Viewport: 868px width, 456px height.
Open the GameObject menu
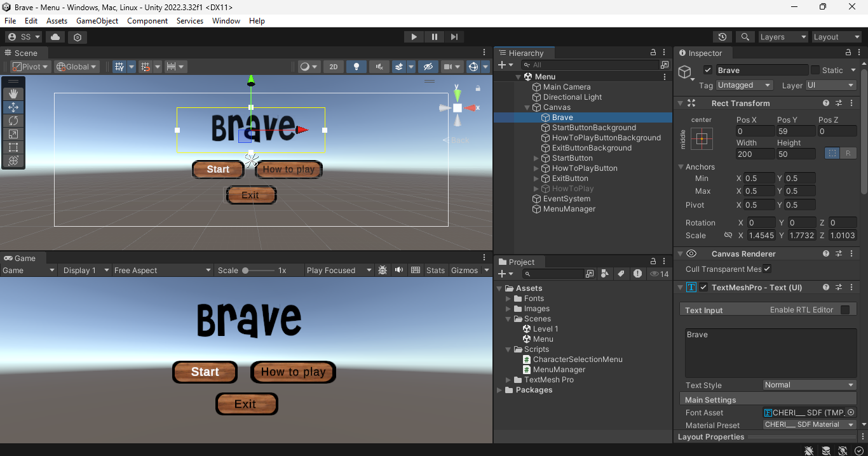pyautogui.click(x=97, y=20)
